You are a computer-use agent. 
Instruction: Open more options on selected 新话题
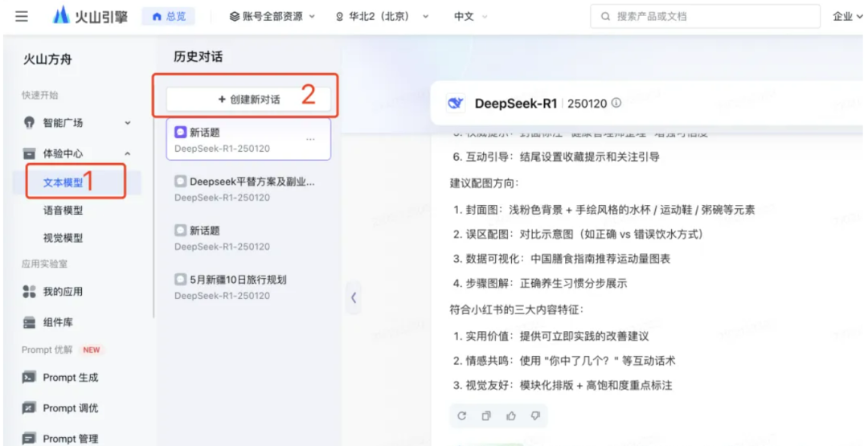pyautogui.click(x=310, y=140)
